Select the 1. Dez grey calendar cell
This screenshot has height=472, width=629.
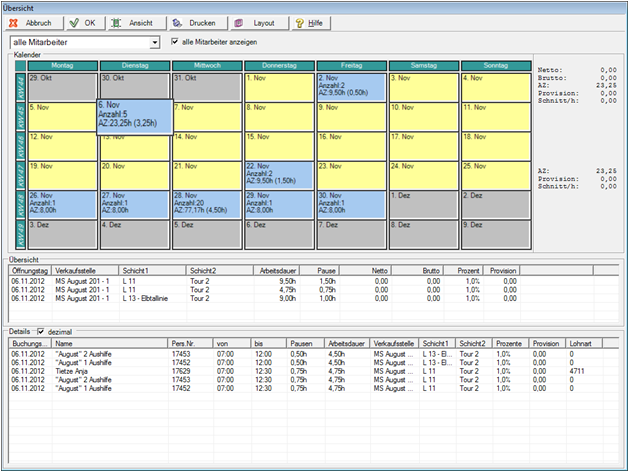(x=424, y=205)
